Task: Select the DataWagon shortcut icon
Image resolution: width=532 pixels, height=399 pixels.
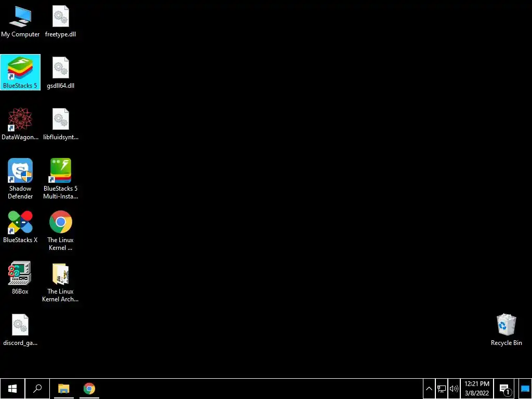Action: click(20, 124)
